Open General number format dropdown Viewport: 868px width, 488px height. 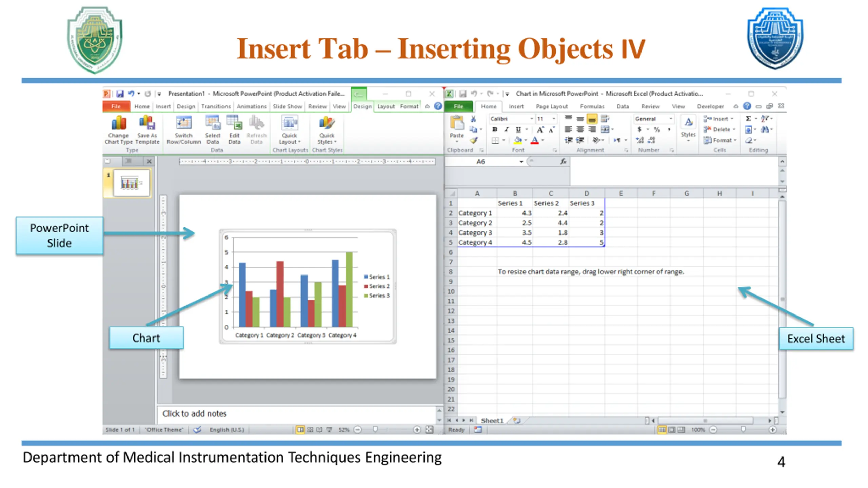click(x=670, y=119)
